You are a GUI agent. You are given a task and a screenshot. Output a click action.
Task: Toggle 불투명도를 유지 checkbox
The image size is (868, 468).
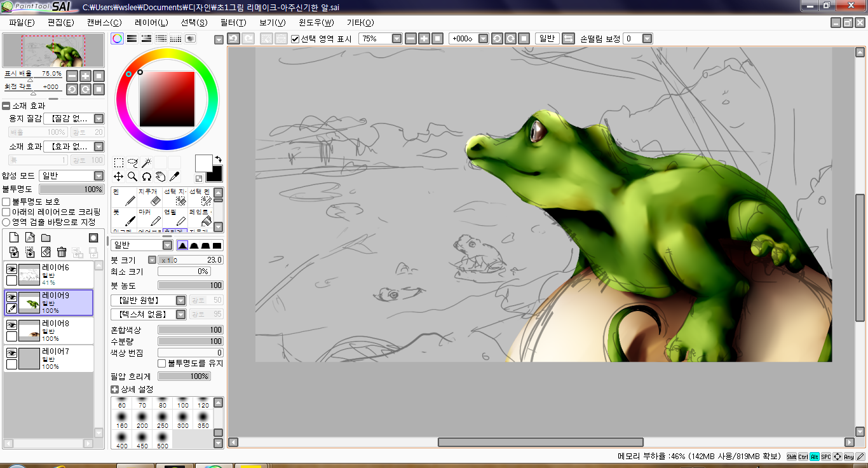point(161,363)
